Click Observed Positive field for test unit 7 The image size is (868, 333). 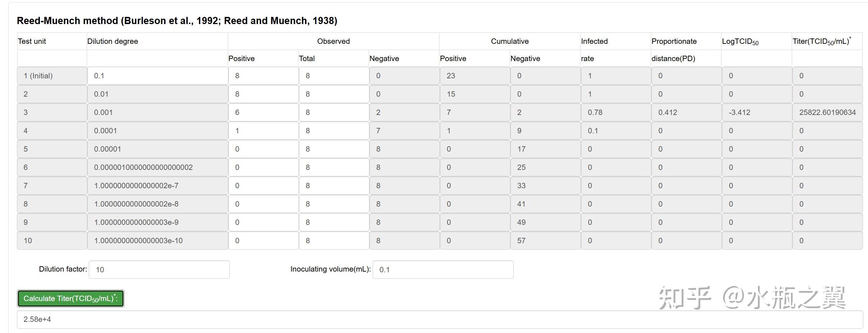tap(263, 186)
